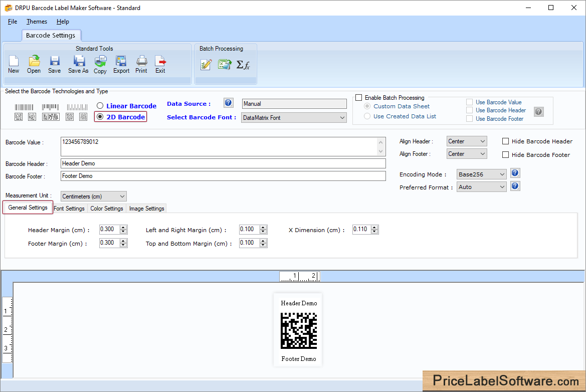The width and height of the screenshot is (586, 392).
Task: Click the Header Margin value field
Action: [x=109, y=230]
